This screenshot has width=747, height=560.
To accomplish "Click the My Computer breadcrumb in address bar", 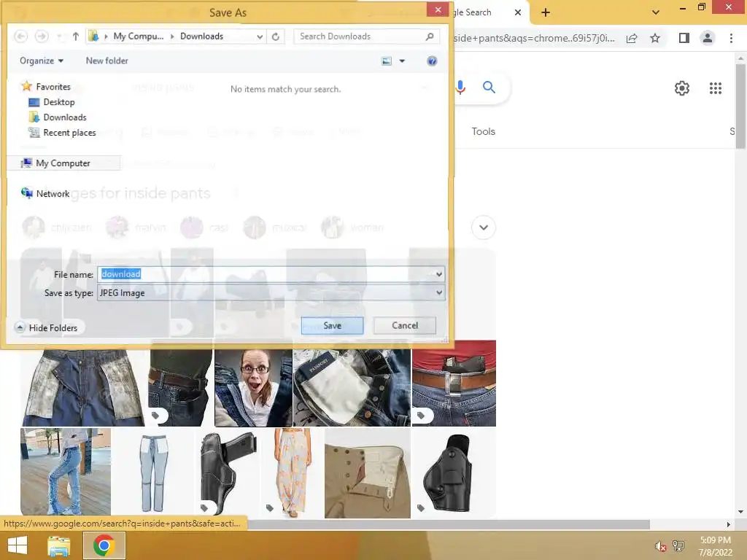I will point(138,36).
